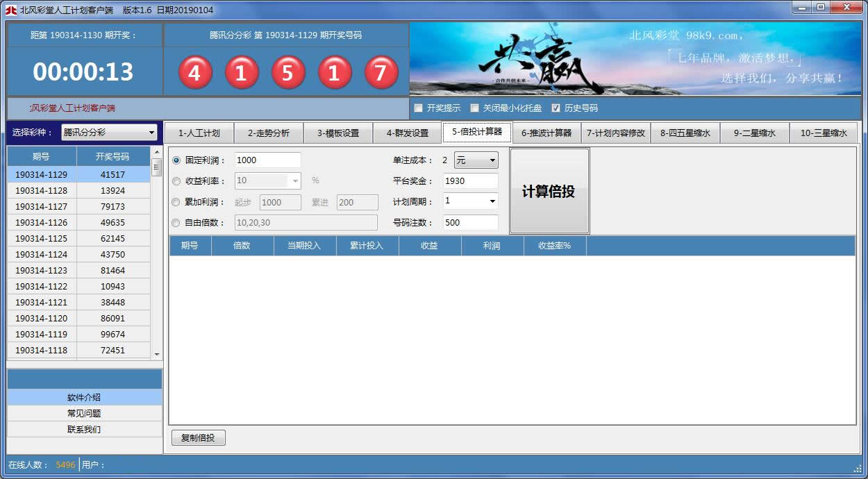Click the 累计投入 column header
The height and width of the screenshot is (479, 868).
click(x=367, y=246)
